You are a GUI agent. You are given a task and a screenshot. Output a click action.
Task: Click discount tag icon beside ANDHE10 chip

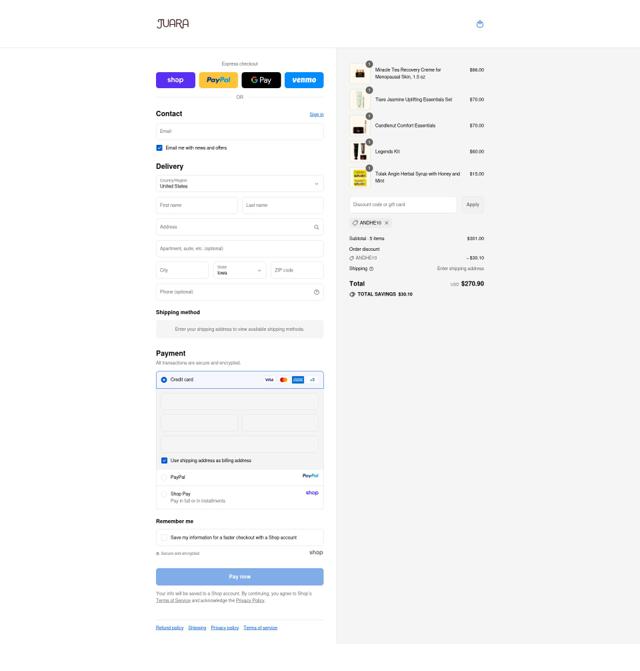(x=355, y=223)
